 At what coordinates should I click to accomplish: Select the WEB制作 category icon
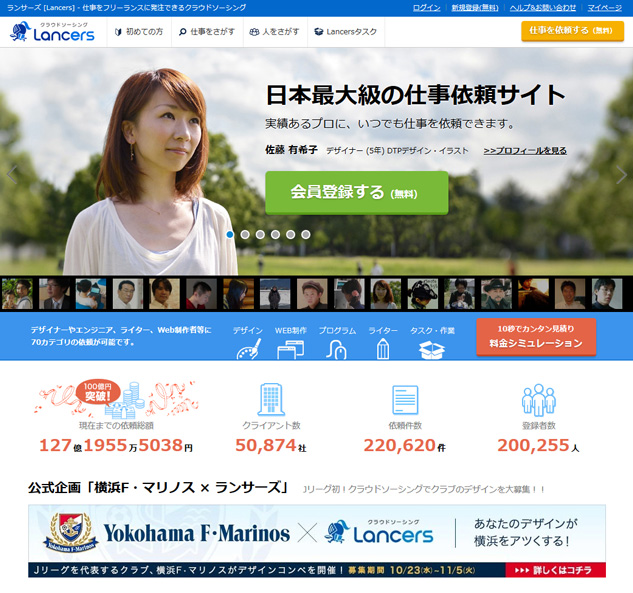pos(290,348)
